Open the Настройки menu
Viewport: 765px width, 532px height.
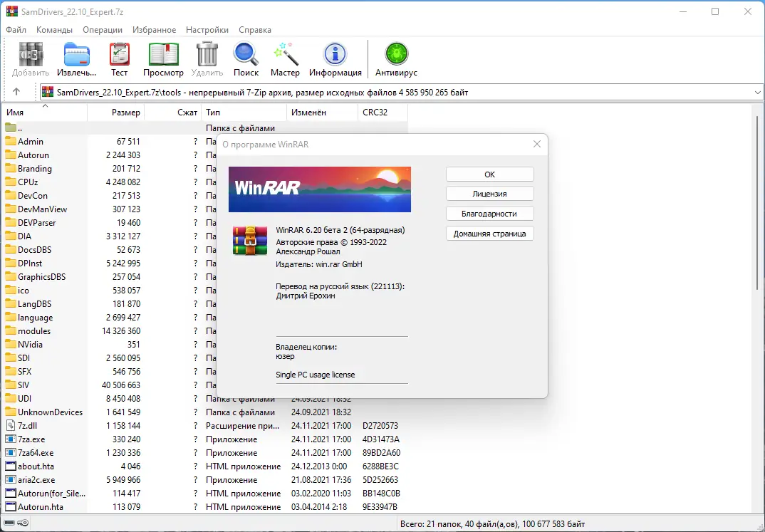207,30
